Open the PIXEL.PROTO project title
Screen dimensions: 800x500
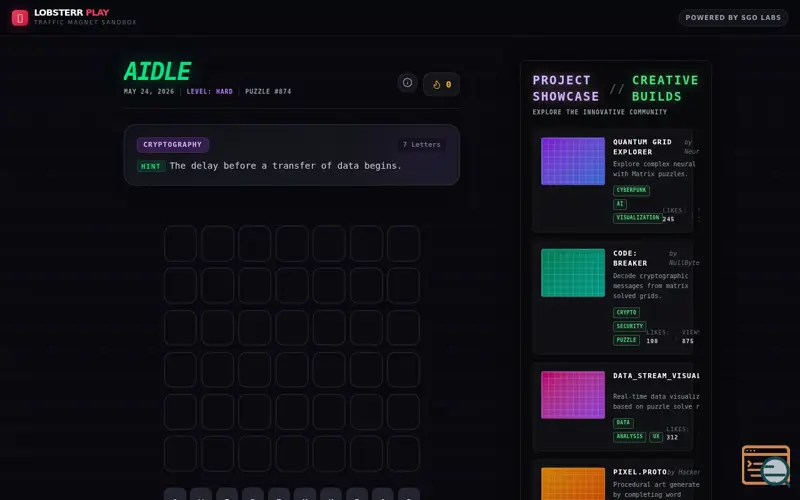point(640,472)
